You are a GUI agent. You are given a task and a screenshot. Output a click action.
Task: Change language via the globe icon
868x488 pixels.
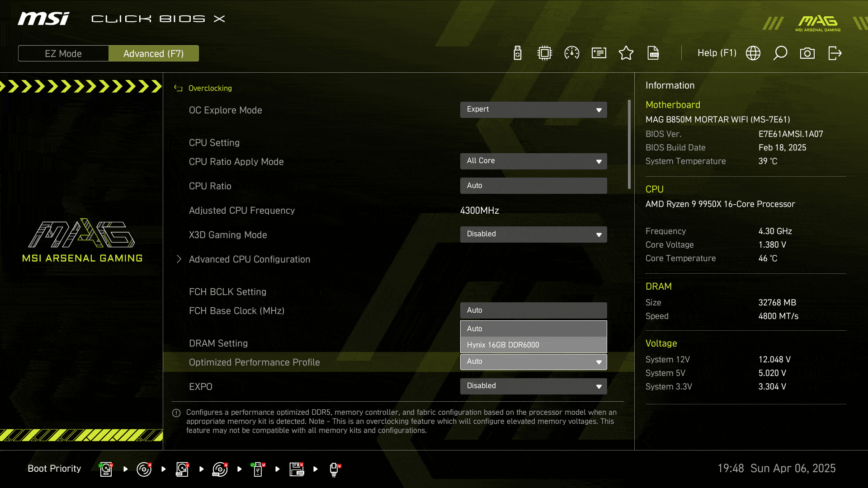(753, 53)
